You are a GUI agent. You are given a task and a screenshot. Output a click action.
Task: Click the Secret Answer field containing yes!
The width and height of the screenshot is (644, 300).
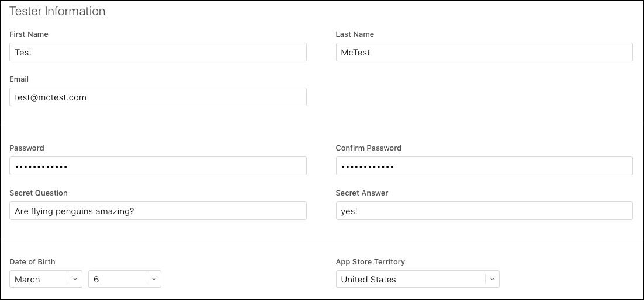click(x=484, y=211)
